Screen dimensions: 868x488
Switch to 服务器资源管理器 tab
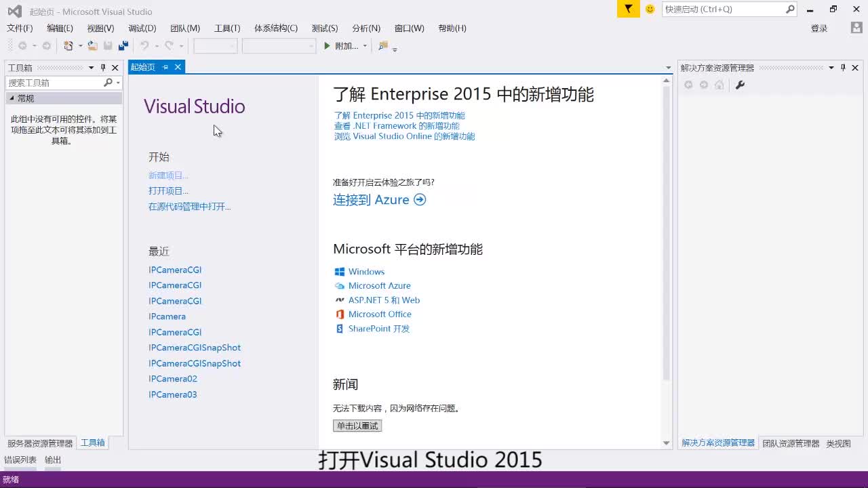click(x=40, y=443)
